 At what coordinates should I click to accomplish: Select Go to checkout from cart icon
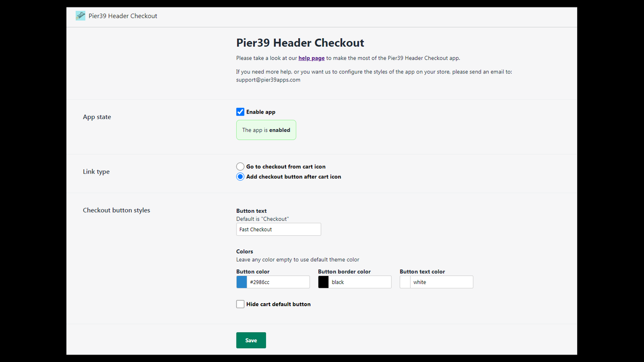[x=240, y=166]
